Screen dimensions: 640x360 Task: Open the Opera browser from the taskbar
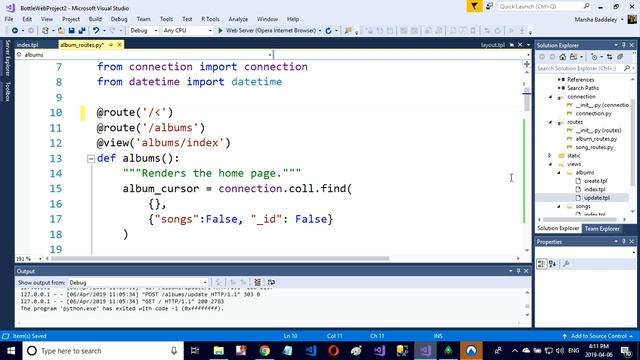point(333,351)
